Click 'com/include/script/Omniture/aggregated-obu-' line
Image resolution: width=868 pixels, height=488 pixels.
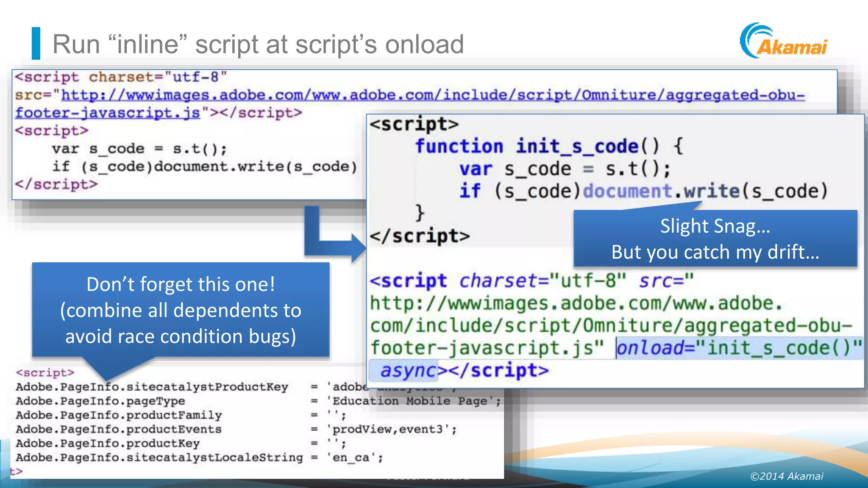[x=611, y=326]
